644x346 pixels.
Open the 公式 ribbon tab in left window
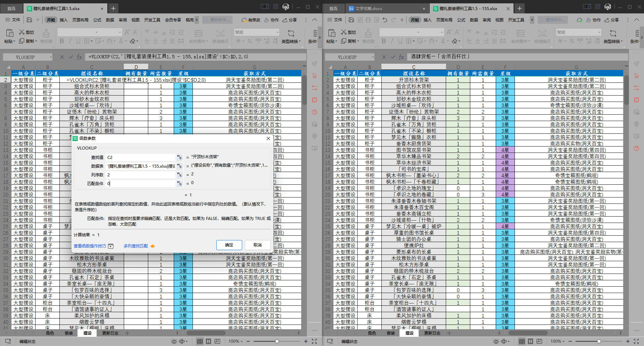97,20
